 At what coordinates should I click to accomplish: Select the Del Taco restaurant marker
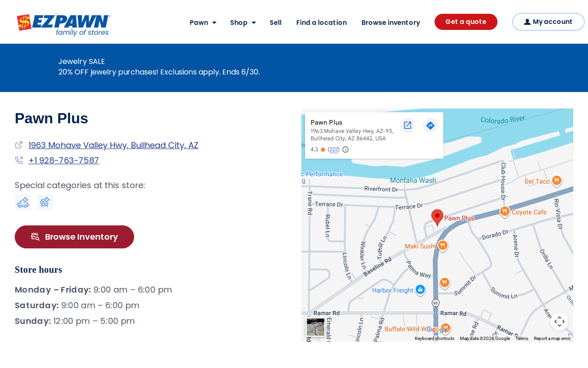tap(556, 181)
